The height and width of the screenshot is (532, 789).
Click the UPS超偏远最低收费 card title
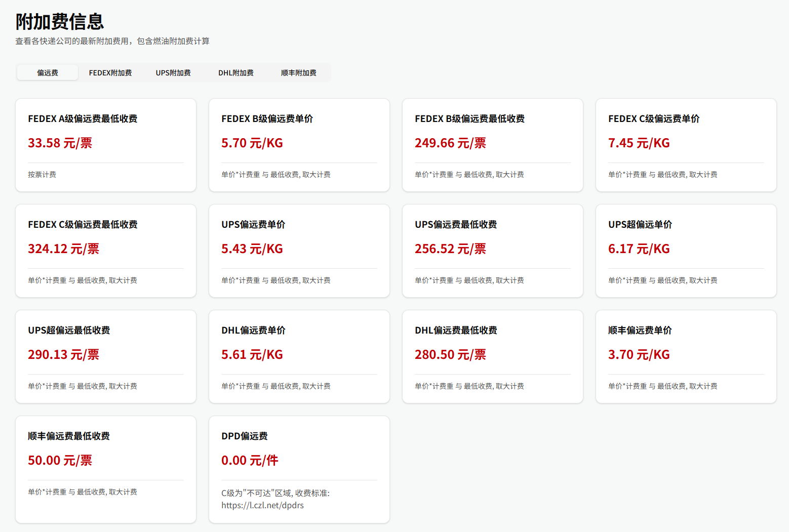point(69,330)
